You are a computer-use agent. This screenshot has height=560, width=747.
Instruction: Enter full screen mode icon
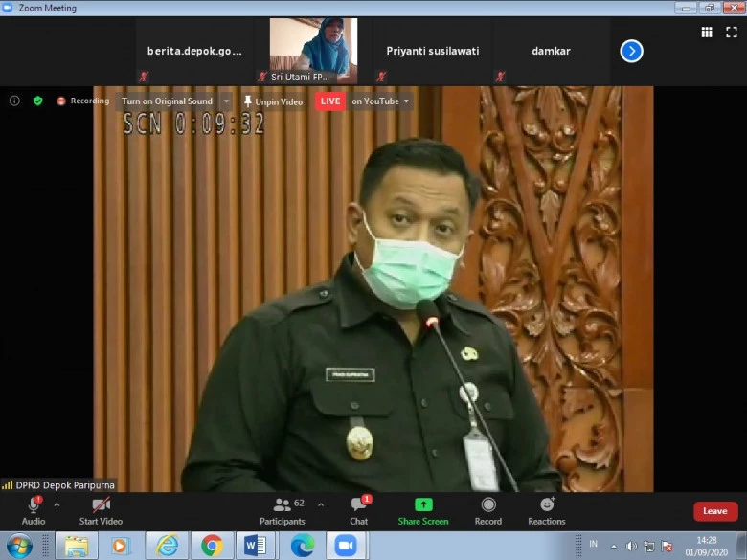(732, 32)
